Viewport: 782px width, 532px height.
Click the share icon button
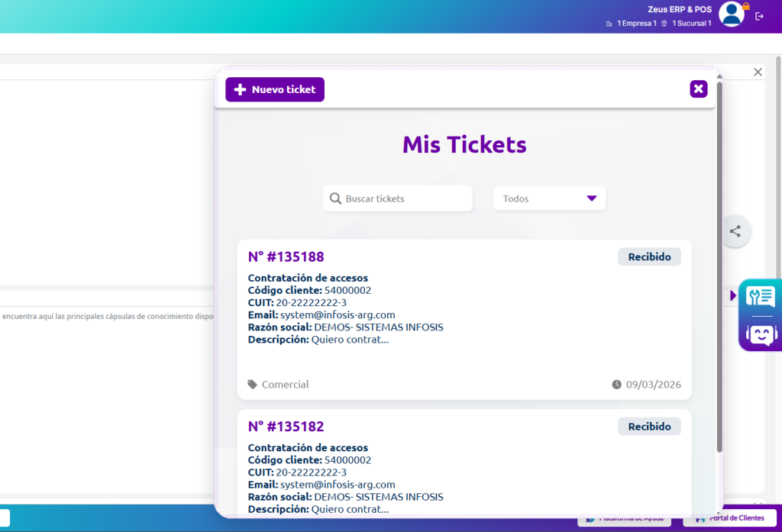[x=735, y=231]
